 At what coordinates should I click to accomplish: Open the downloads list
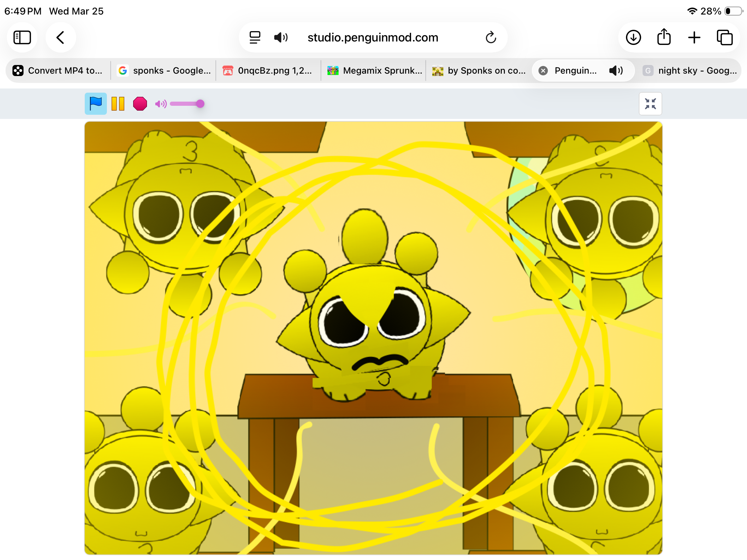pyautogui.click(x=633, y=37)
